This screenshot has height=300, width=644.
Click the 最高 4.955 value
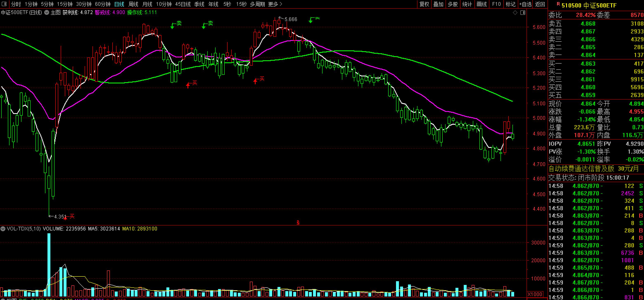click(x=636, y=112)
